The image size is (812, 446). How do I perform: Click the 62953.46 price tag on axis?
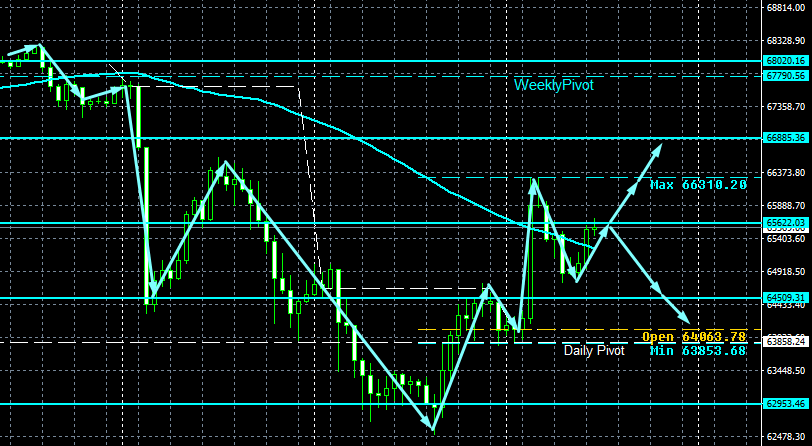(785, 404)
